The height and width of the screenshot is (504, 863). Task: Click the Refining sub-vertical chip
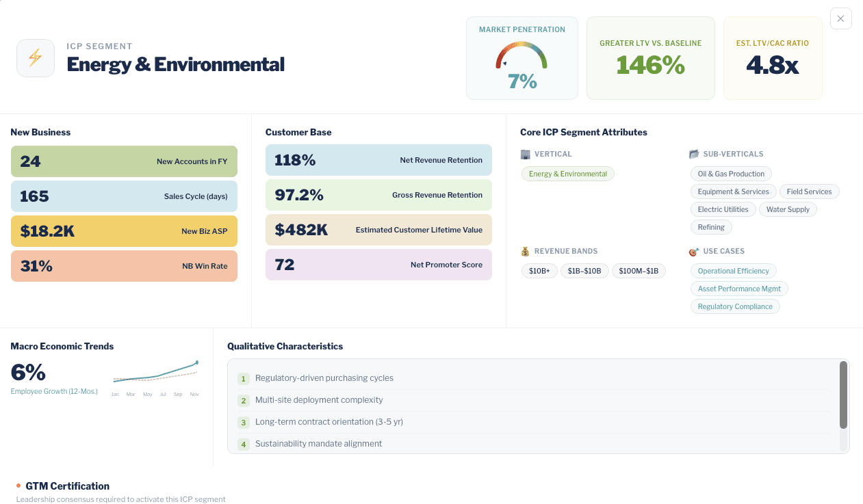pos(710,226)
